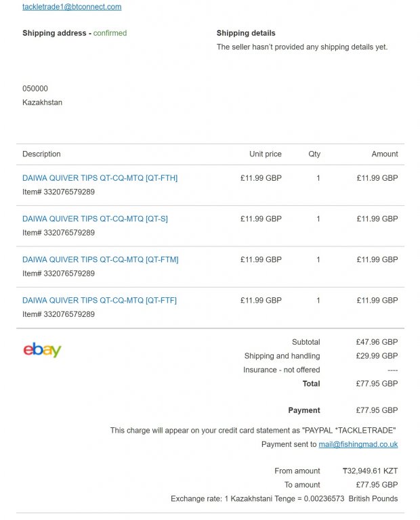Screen dimensions: 420x520
Task: Click the 'Qty' column header
Action: point(314,154)
